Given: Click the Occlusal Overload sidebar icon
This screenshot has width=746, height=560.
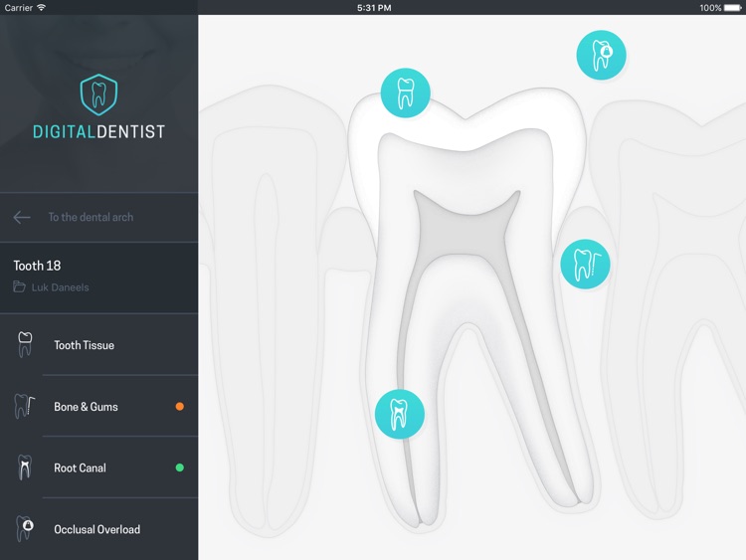Looking at the screenshot, I should pyautogui.click(x=25, y=528).
